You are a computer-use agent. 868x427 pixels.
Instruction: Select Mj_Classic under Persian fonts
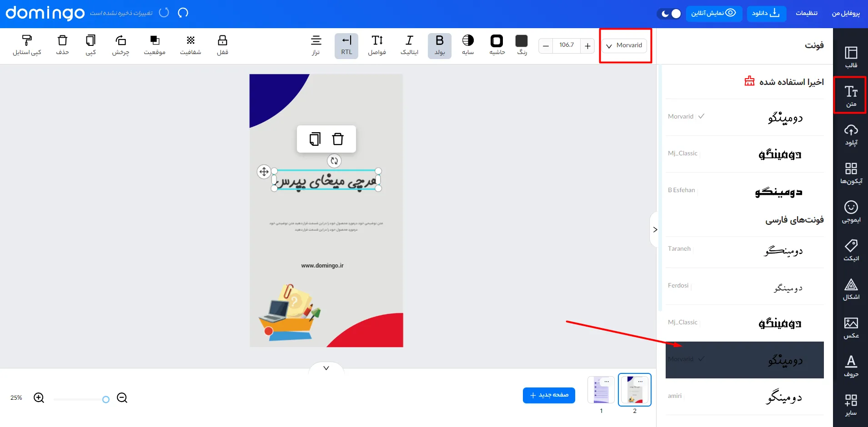pyautogui.click(x=745, y=323)
